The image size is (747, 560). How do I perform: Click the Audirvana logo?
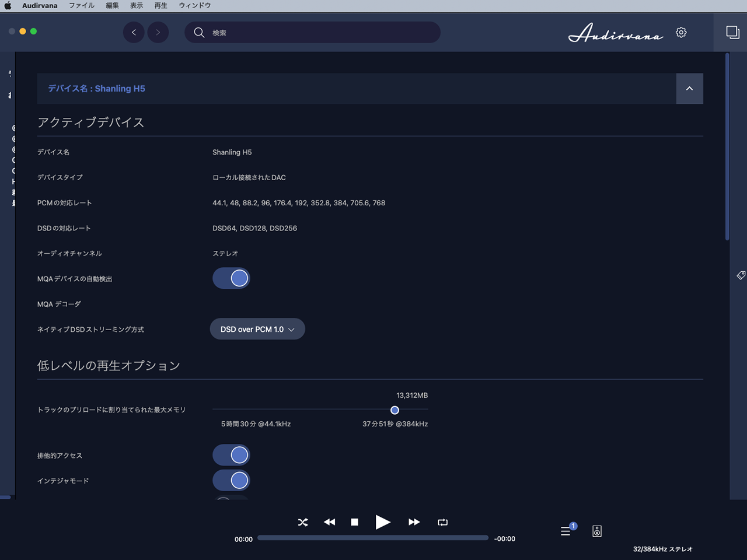616,33
